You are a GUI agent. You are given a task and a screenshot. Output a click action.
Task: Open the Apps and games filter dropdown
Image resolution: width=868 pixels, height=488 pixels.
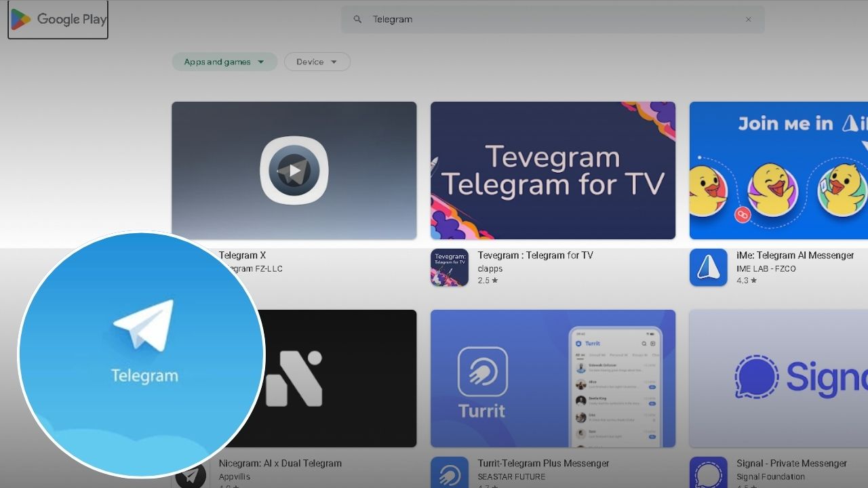click(224, 62)
